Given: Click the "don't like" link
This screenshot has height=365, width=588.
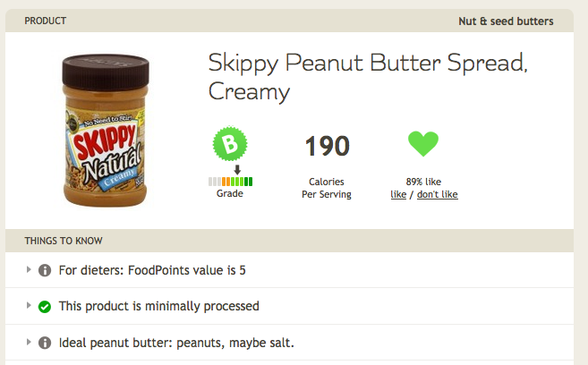Looking at the screenshot, I should 437,194.
